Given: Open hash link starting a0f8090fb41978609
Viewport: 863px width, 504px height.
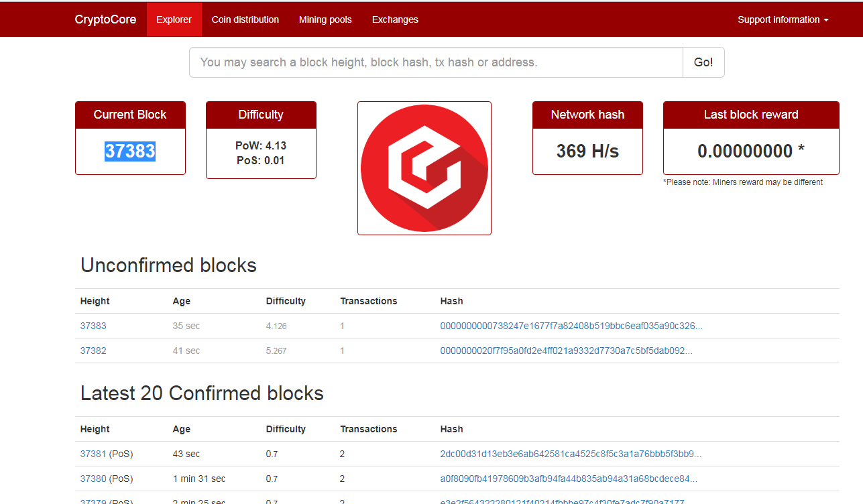Looking at the screenshot, I should (x=569, y=479).
